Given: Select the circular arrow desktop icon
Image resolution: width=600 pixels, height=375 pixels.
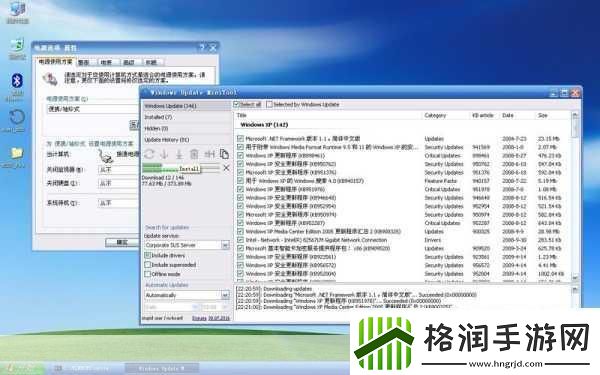Looking at the screenshot, I should pyautogui.click(x=17, y=117).
